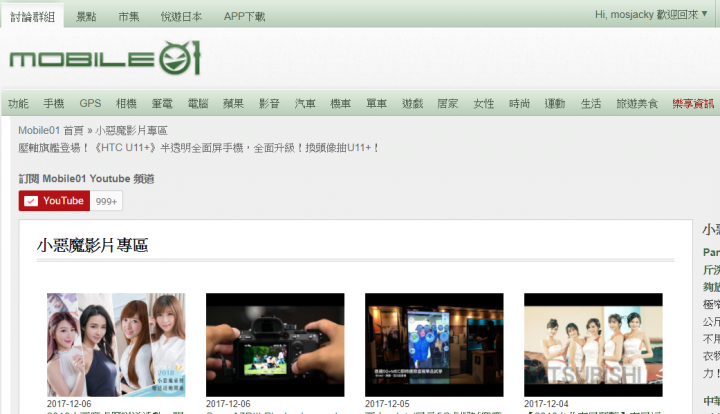Image resolution: width=720 pixels, height=414 pixels.
Task: Go to the 相機 category
Action: [126, 104]
